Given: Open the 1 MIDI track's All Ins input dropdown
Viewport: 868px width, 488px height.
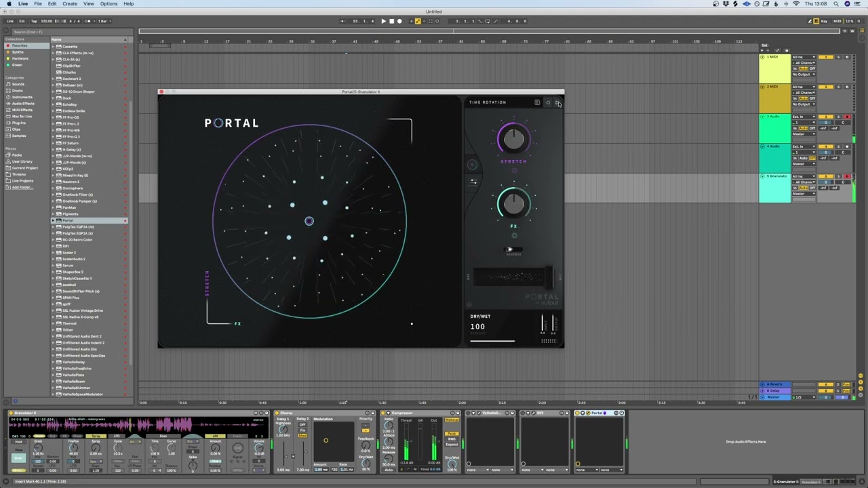Looking at the screenshot, I should point(804,57).
